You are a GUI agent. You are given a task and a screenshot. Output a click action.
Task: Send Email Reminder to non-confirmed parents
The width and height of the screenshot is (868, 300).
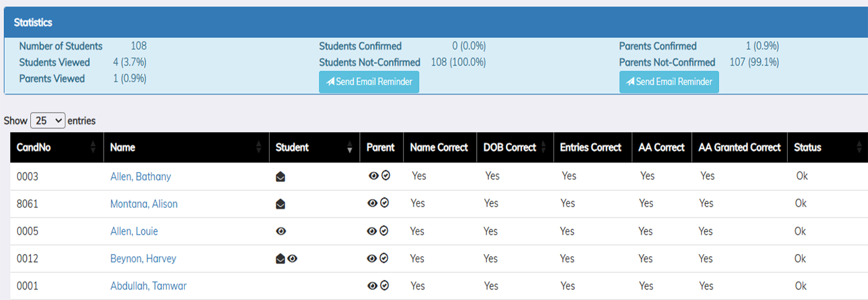pyautogui.click(x=669, y=82)
